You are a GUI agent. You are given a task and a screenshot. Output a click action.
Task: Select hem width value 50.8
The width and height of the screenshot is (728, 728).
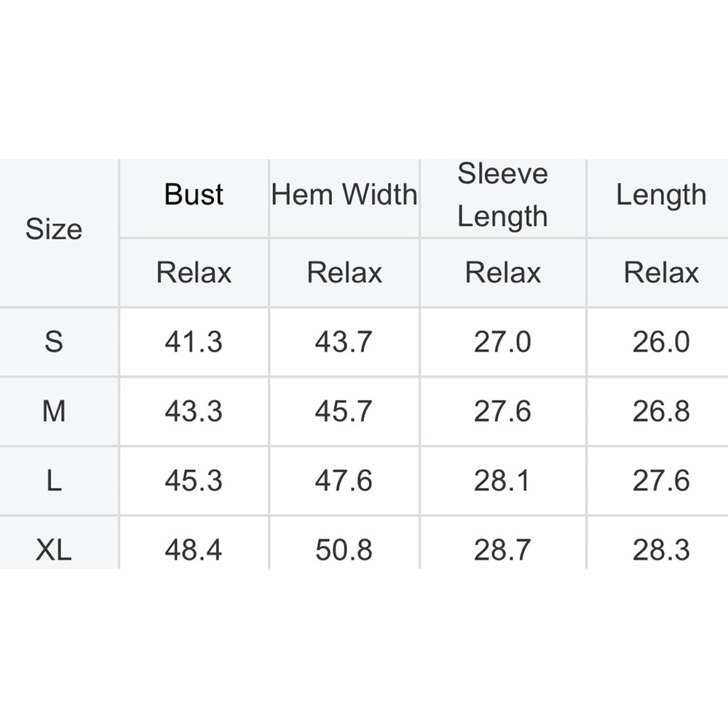[344, 550]
